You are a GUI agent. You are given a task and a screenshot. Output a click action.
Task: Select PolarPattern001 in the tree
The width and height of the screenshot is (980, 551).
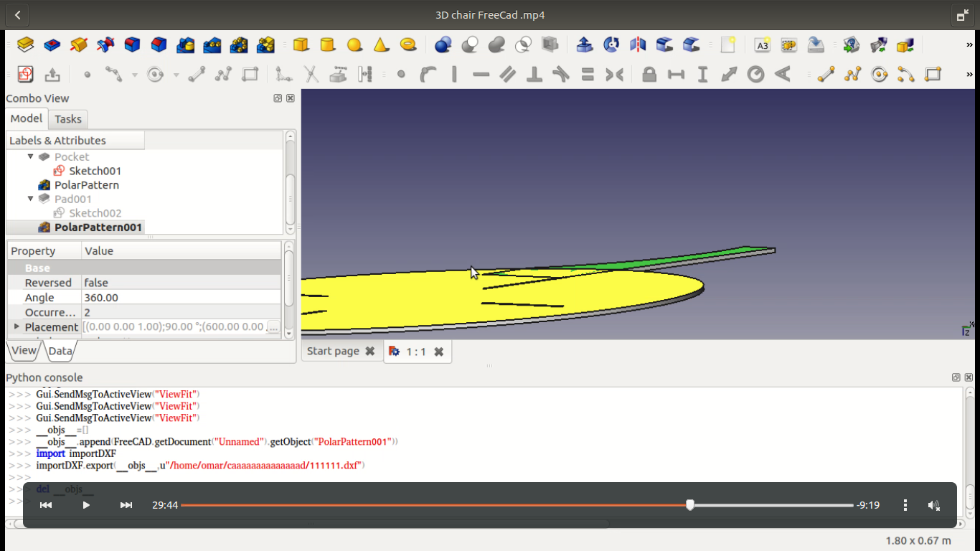pyautogui.click(x=99, y=227)
